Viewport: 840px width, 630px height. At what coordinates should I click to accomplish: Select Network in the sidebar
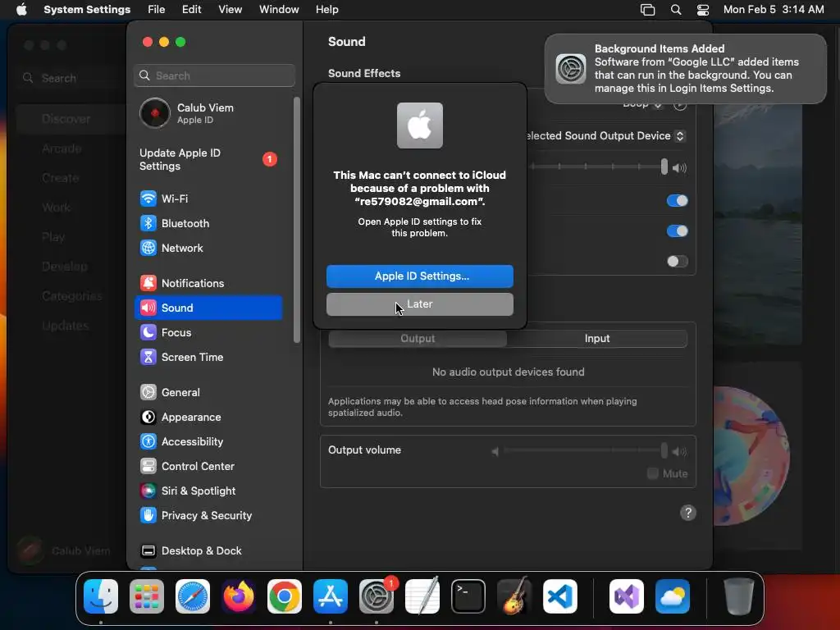pyautogui.click(x=208, y=248)
